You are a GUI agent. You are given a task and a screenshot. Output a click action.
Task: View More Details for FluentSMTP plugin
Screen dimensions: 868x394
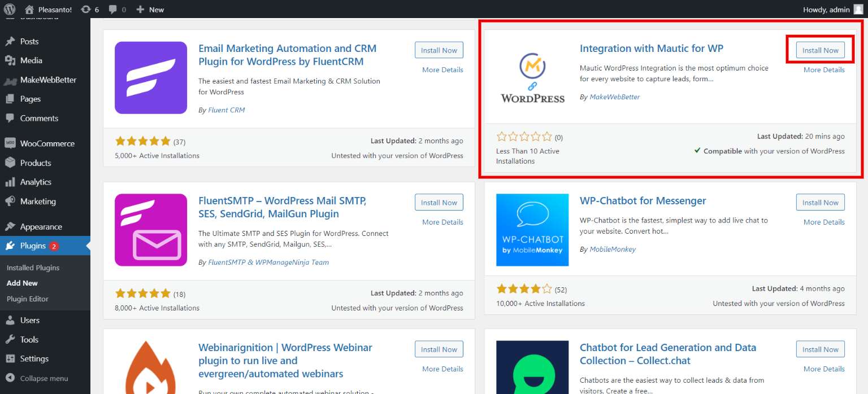tap(442, 222)
